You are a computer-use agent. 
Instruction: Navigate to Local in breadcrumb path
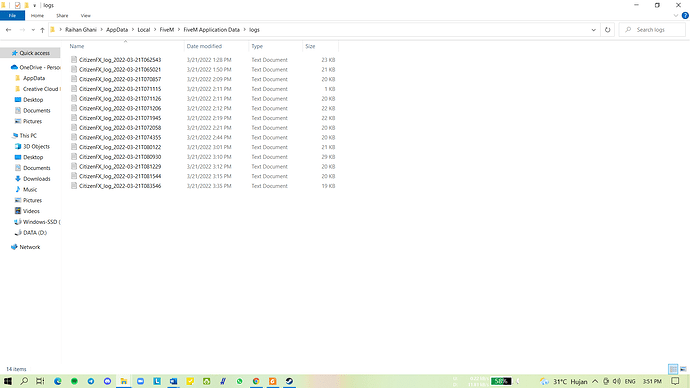point(143,30)
